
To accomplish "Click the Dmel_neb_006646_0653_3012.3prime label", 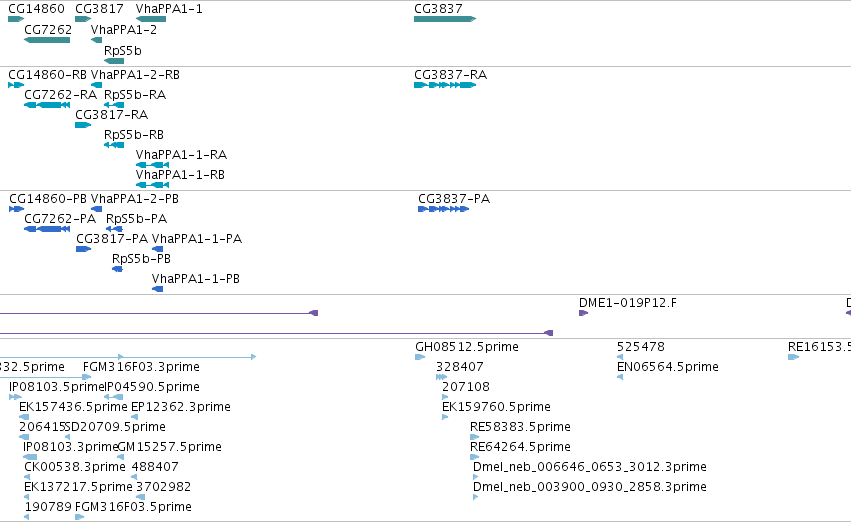I will (589, 467).
